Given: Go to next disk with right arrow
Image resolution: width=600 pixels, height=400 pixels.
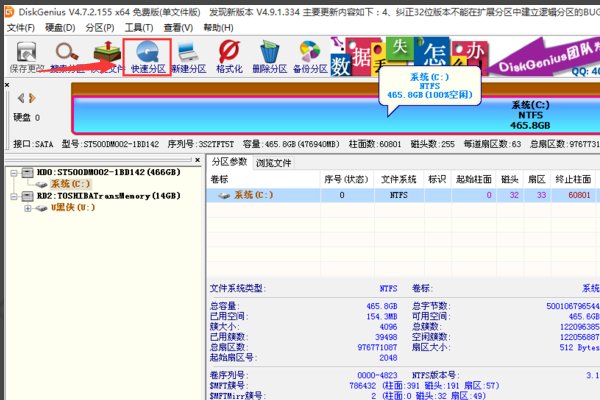Looking at the screenshot, I should click(x=32, y=98).
